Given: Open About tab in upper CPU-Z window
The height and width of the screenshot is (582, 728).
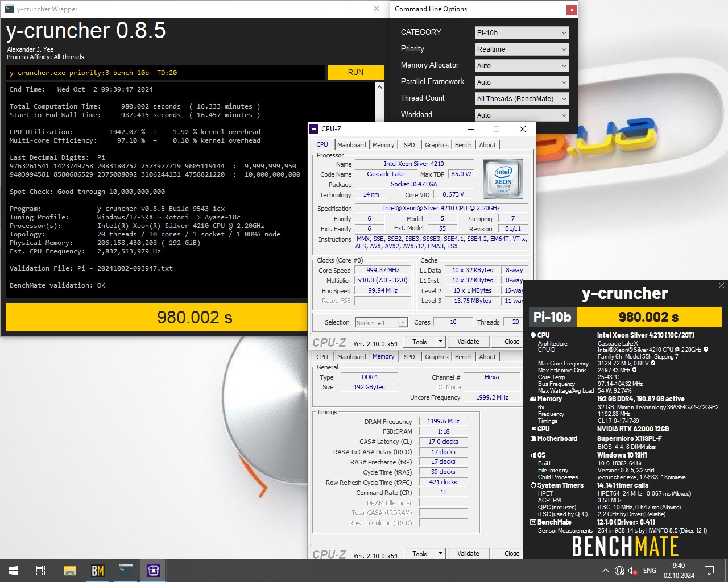Looking at the screenshot, I should point(487,145).
